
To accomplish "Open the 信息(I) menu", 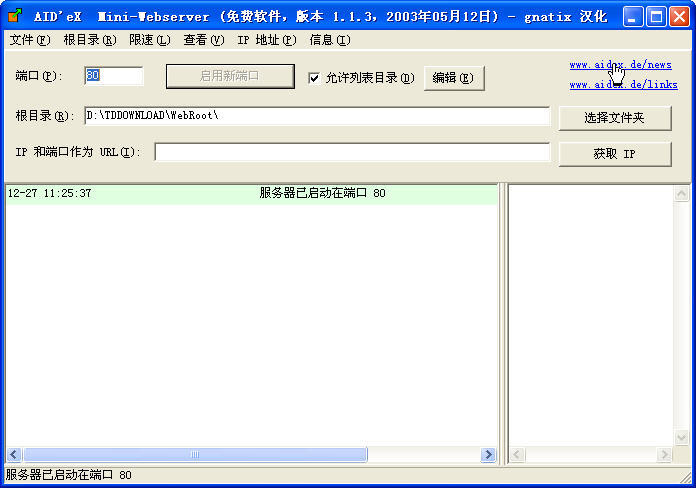I will point(330,40).
